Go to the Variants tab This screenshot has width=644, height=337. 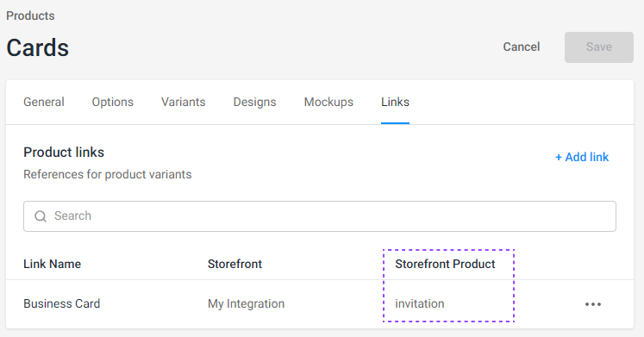[183, 102]
